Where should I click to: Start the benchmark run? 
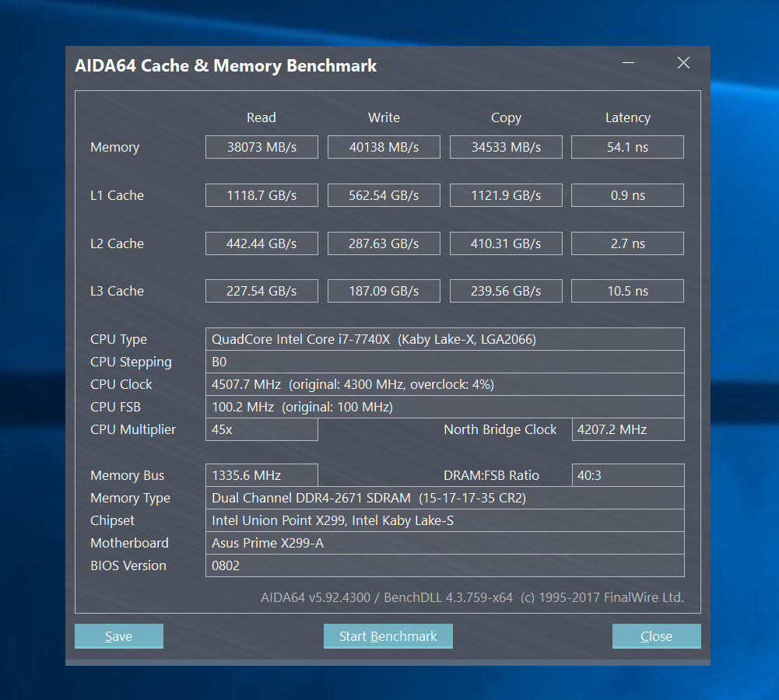coord(388,636)
